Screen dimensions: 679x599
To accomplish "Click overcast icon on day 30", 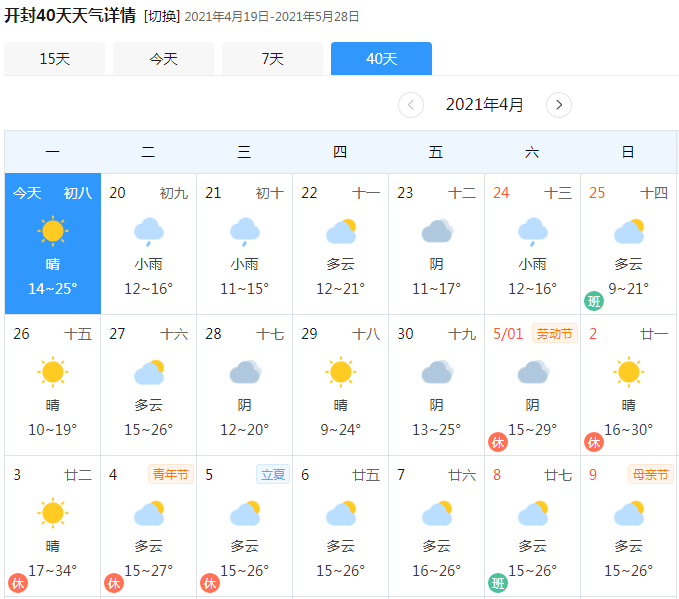I will point(437,372).
